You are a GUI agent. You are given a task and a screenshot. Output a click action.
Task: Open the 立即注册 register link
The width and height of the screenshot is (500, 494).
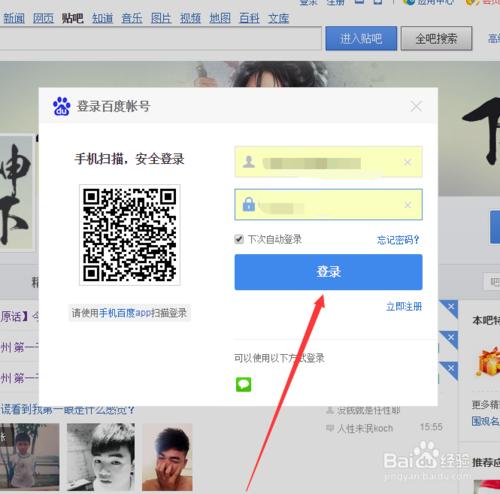point(404,307)
